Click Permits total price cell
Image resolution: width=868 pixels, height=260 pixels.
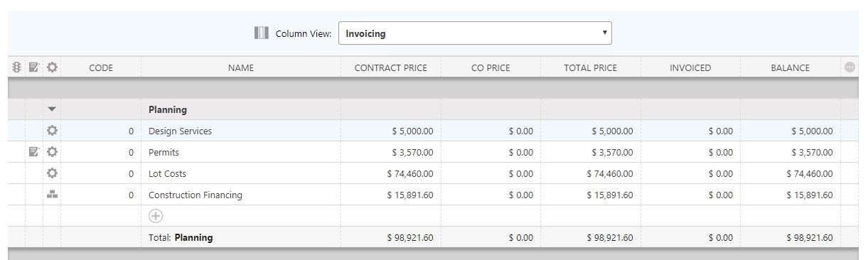[591, 153]
